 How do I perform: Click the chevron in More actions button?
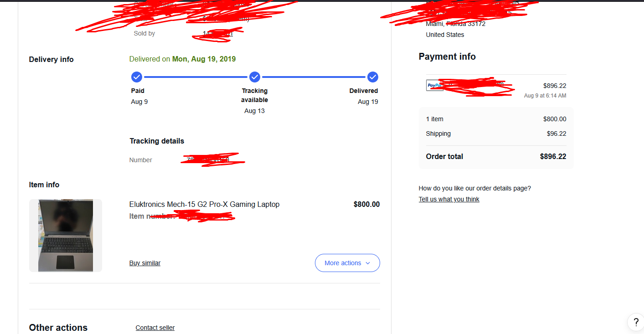pyautogui.click(x=368, y=263)
